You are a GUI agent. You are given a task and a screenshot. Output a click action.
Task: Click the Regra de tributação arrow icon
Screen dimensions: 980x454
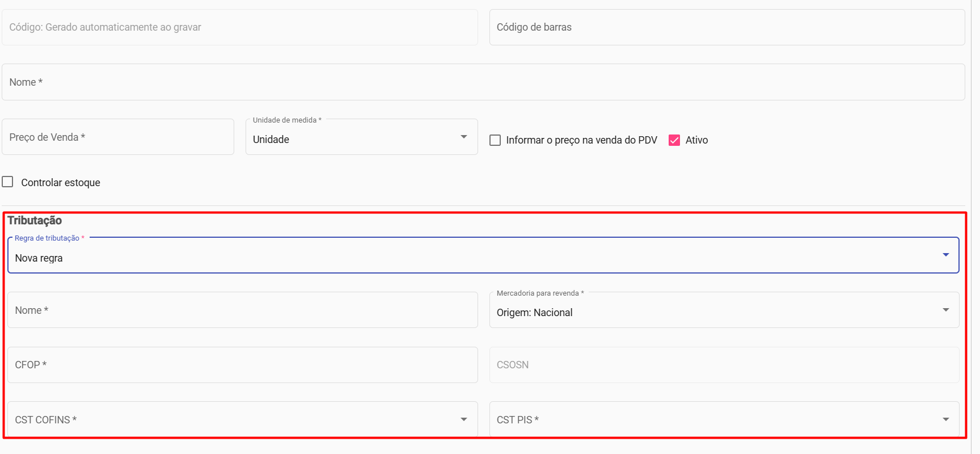click(945, 255)
